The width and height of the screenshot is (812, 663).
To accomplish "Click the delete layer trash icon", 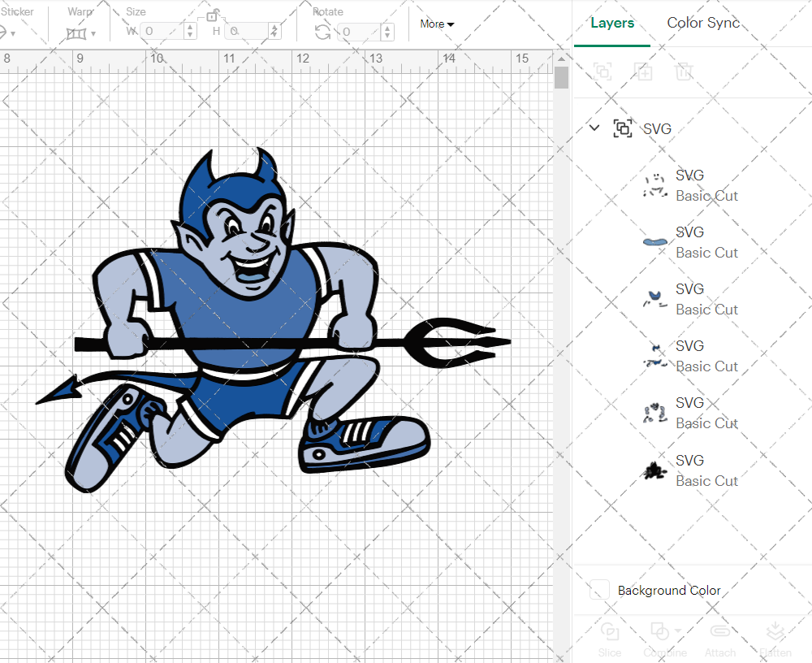I will pyautogui.click(x=685, y=71).
